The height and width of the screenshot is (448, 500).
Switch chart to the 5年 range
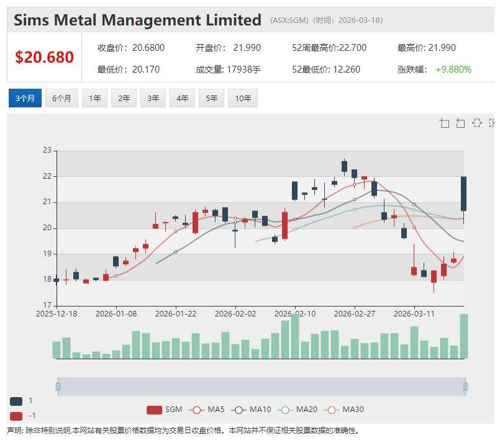pos(211,98)
